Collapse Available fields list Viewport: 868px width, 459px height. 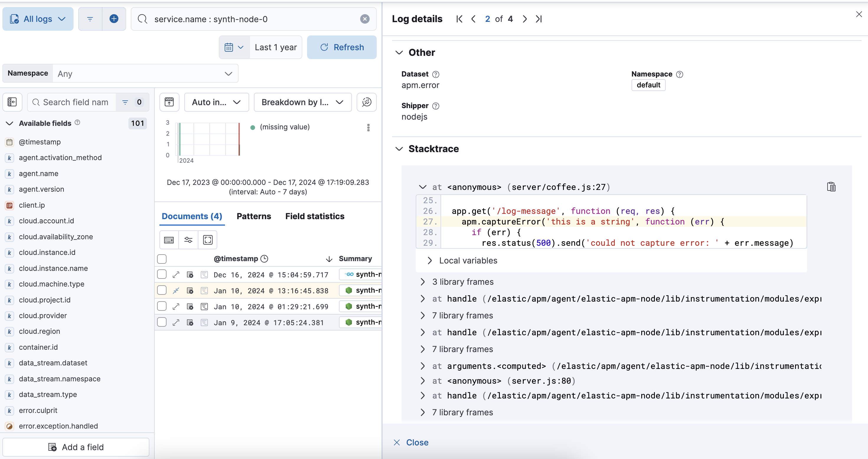click(x=10, y=123)
